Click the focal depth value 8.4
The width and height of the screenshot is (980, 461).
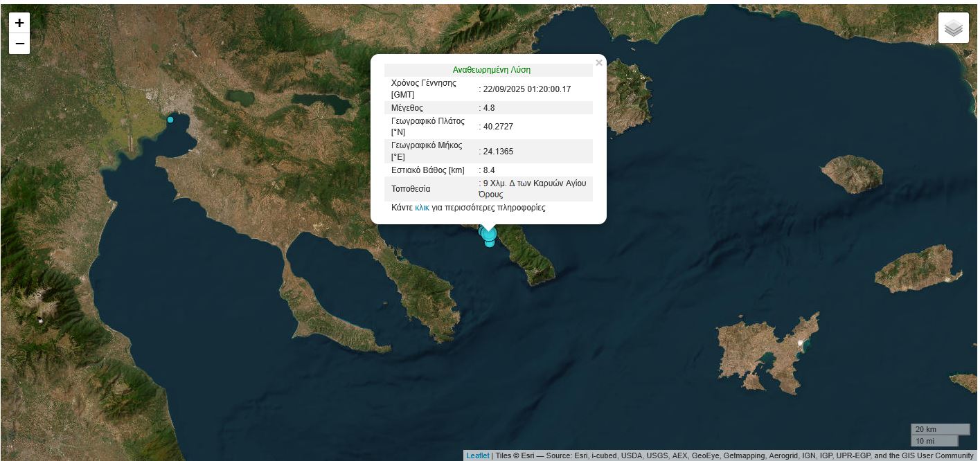point(489,170)
